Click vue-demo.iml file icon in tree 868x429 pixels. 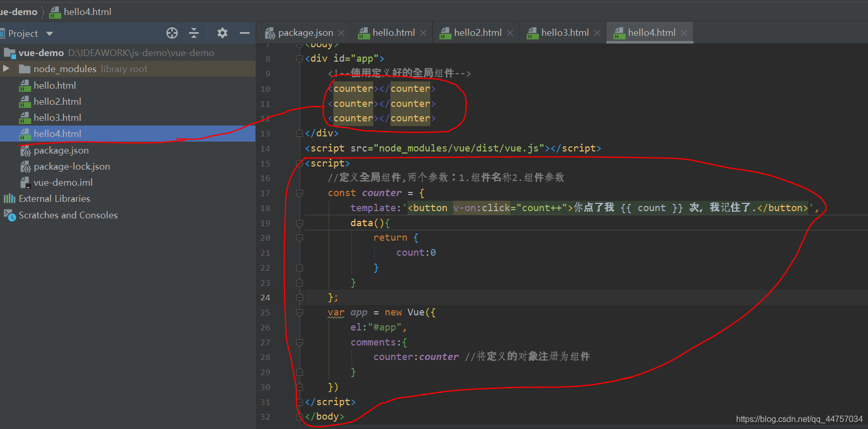pos(25,183)
